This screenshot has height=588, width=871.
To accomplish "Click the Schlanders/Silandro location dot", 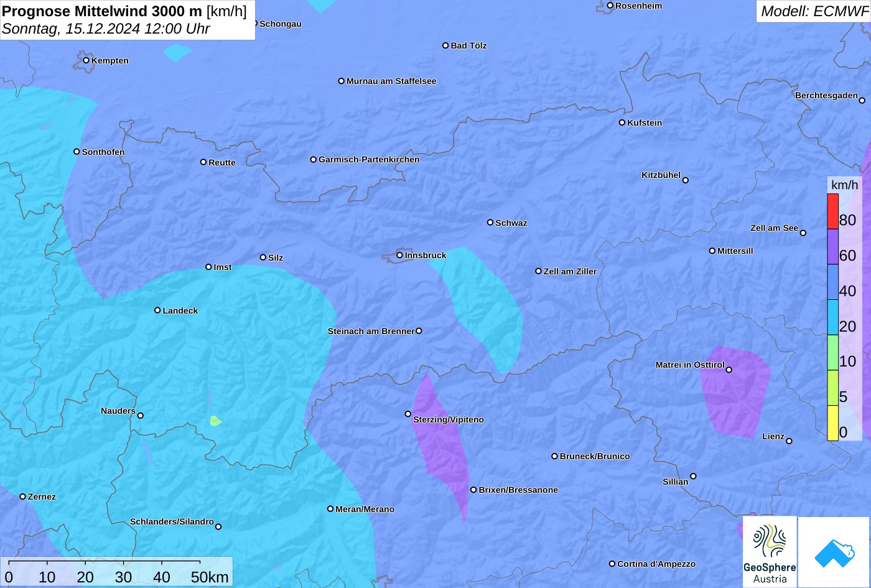I will click(x=218, y=527).
